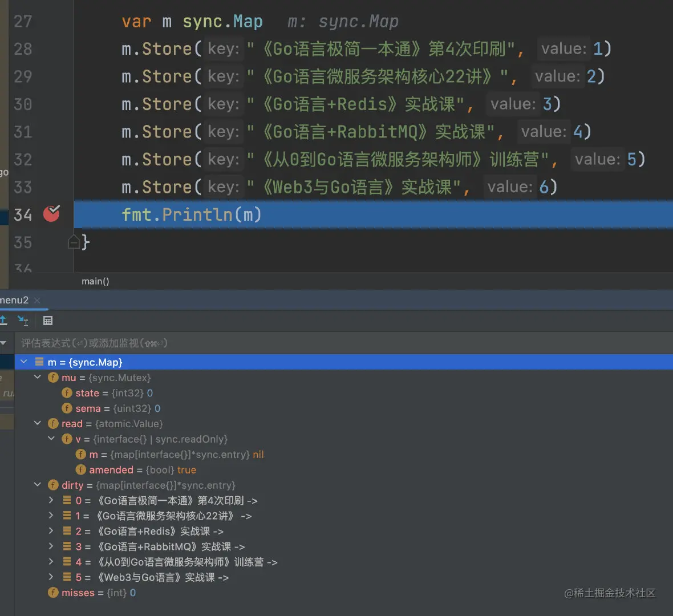Expand dirty entry 3 《Go语言+RabbitMQ》实战课
This screenshot has width=673, height=616.
coord(51,546)
